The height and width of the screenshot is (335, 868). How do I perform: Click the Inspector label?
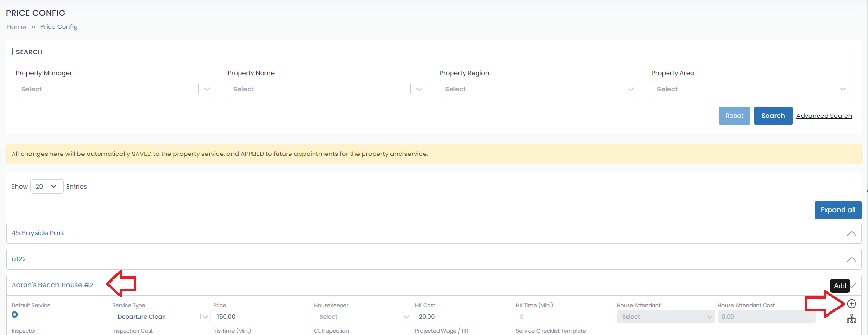pos(24,331)
